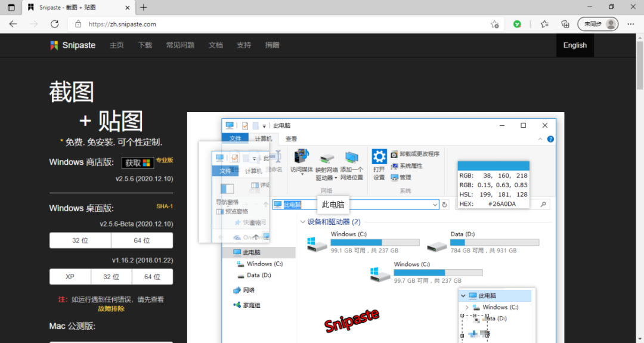Open the 下载 nav item
The height and width of the screenshot is (343, 644).
(145, 45)
